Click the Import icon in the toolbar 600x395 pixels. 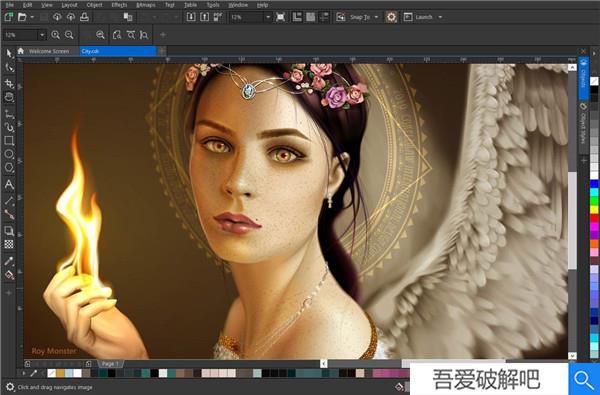point(191,17)
